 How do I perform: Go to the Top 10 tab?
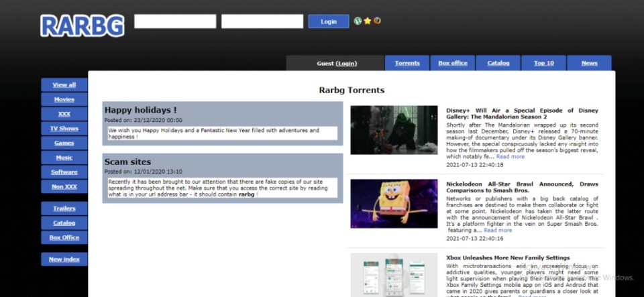[544, 63]
